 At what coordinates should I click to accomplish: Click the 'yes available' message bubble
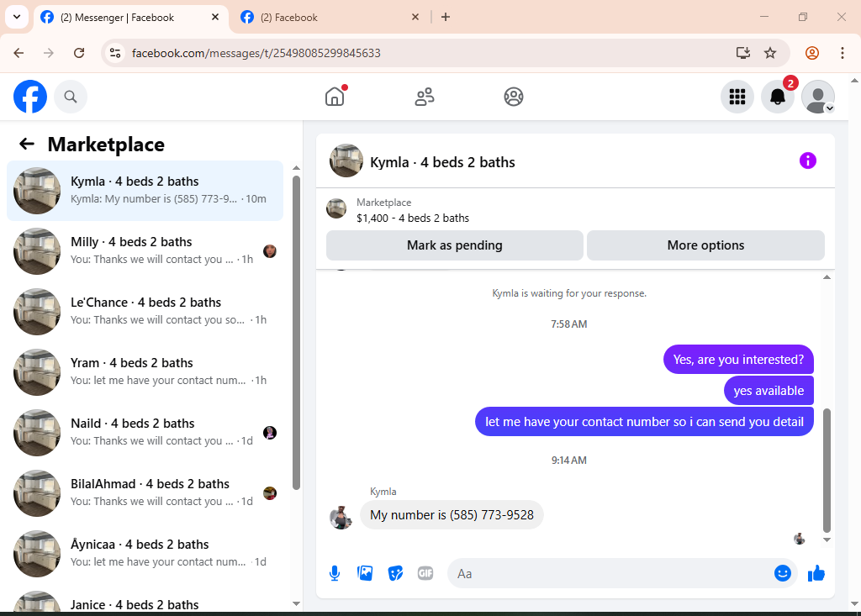click(x=769, y=391)
